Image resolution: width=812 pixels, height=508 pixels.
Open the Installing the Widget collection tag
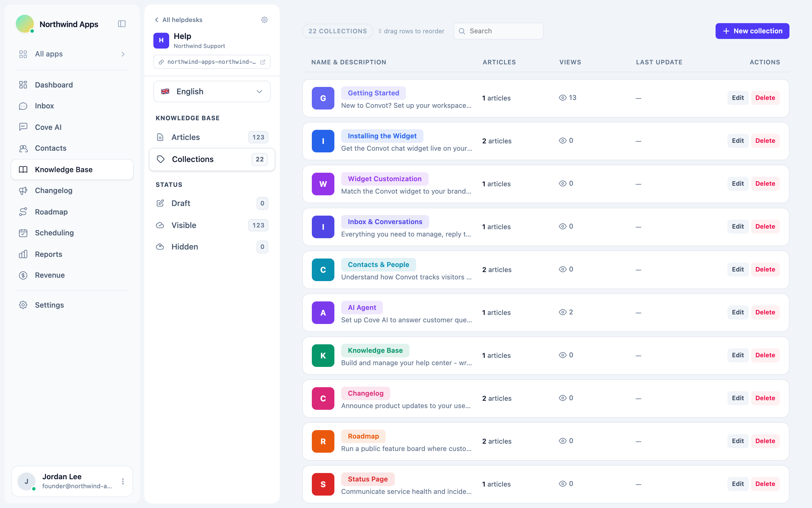[x=382, y=136]
